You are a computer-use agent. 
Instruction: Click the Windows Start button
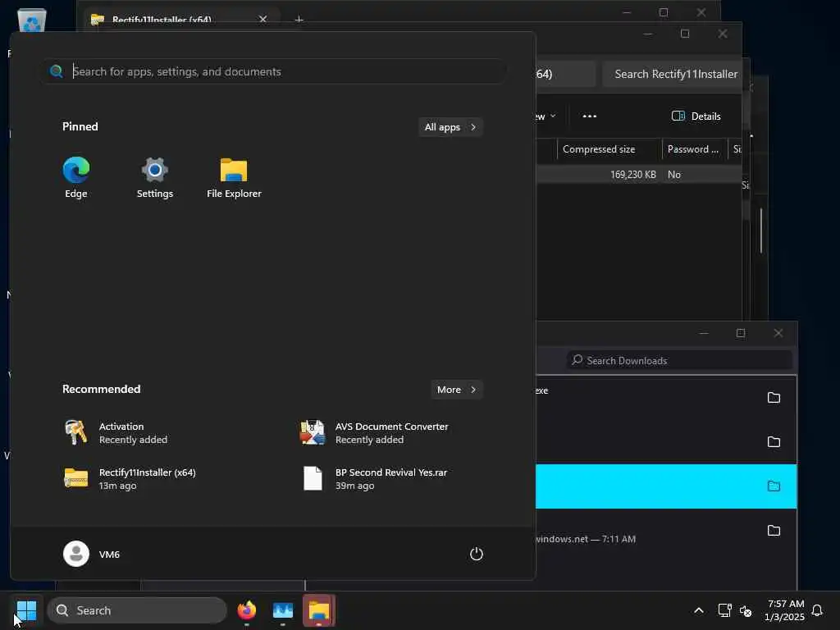coord(26,610)
